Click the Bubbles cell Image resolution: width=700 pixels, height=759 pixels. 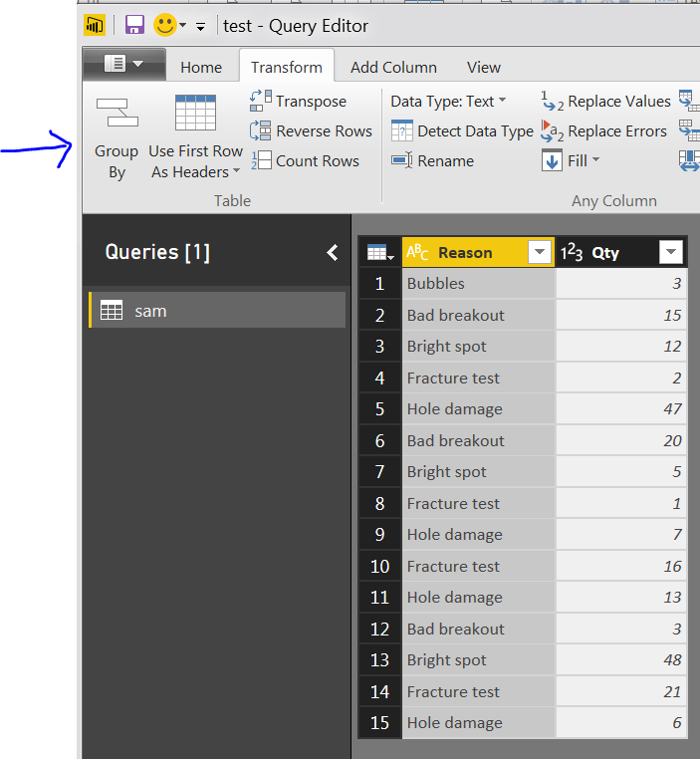pos(478,284)
